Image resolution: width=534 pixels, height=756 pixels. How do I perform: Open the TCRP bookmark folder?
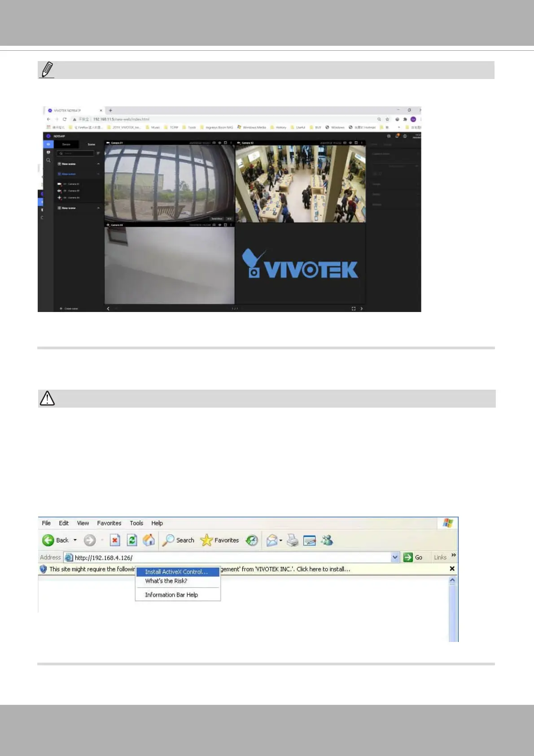tap(171, 127)
